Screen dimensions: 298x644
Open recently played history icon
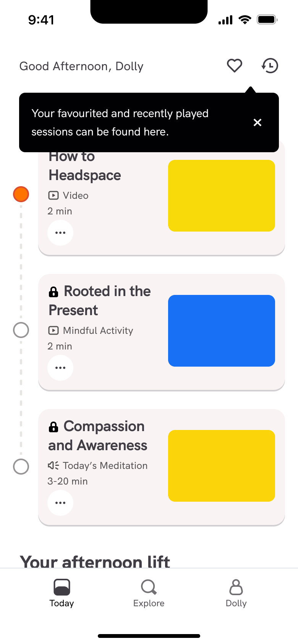tap(270, 66)
